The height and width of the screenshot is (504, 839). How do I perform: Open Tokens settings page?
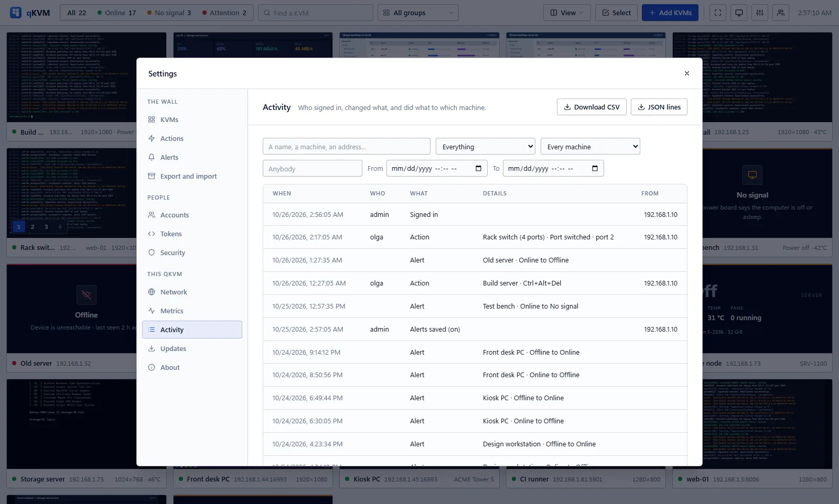(x=192, y=234)
